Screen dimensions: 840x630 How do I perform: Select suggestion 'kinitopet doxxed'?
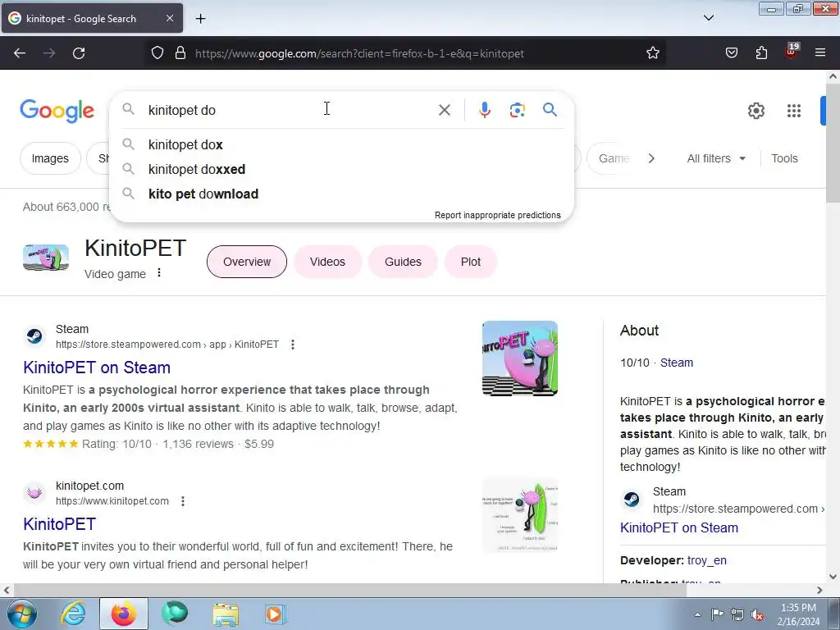tap(342, 169)
